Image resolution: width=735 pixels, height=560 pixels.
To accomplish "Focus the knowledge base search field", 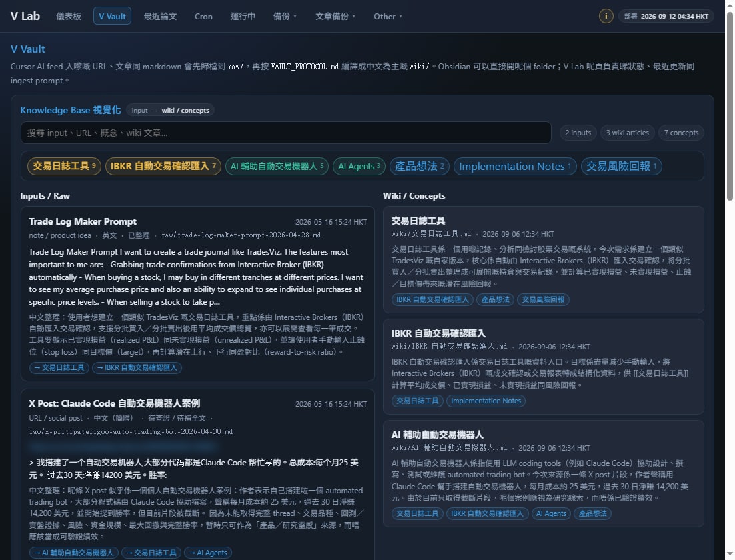I will [286, 133].
